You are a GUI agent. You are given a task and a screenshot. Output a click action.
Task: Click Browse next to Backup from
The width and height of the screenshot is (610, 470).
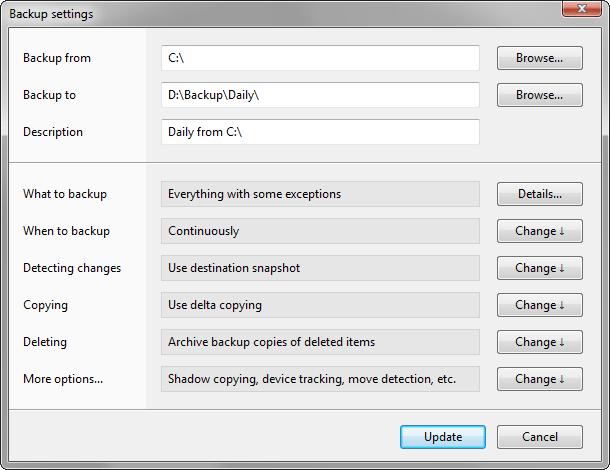click(x=539, y=58)
